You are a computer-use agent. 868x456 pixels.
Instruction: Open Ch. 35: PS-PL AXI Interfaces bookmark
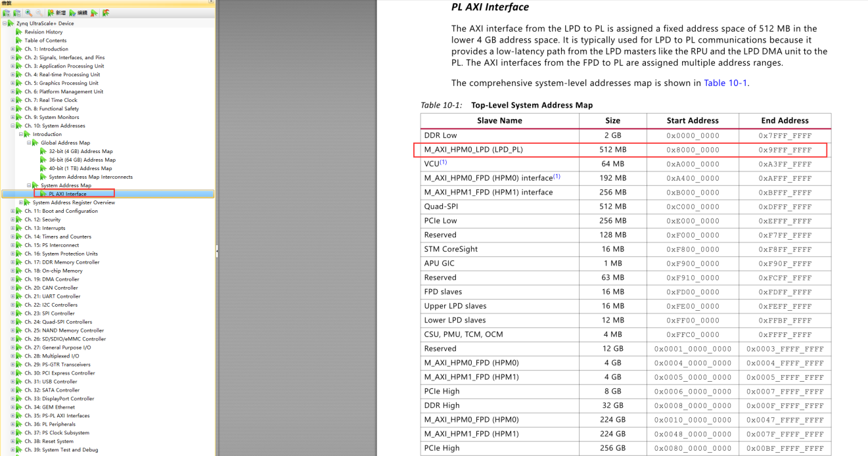coord(57,415)
